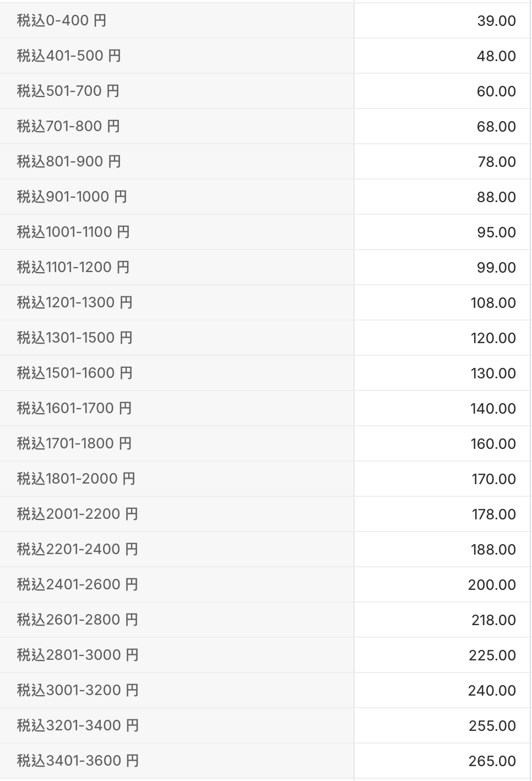
Task: Click the 225.00 price field
Action: click(442, 655)
